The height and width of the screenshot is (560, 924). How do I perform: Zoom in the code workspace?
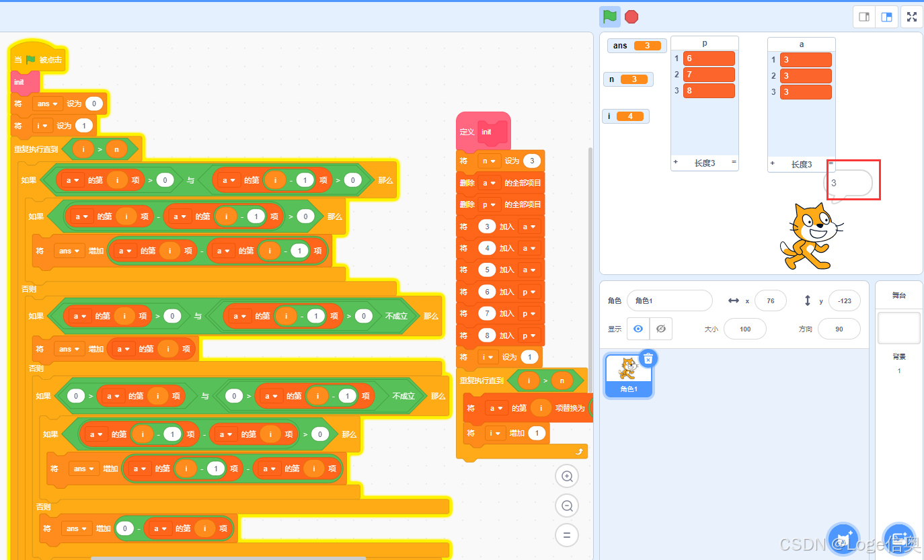point(567,476)
